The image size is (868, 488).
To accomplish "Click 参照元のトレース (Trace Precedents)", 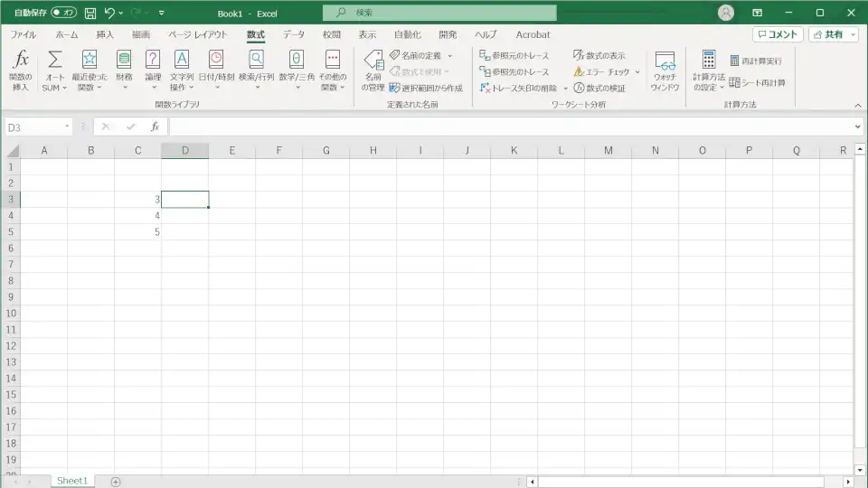I will (x=514, y=56).
